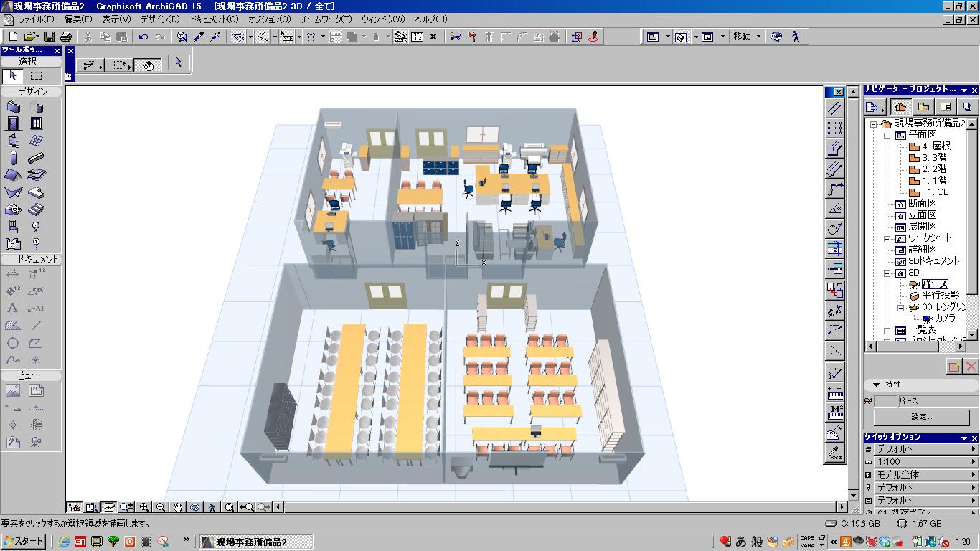This screenshot has width=980, height=551.
Task: Toggle the grid snap toolbar button
Action: (311, 37)
